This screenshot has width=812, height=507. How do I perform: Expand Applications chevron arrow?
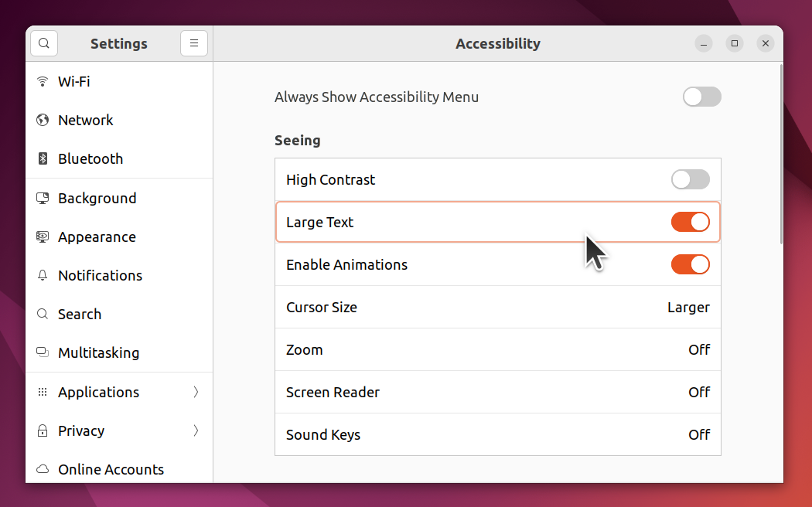196,392
